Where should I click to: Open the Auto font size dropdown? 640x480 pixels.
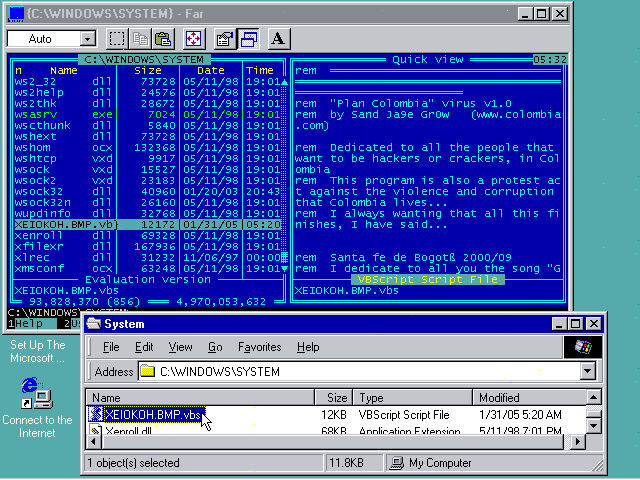point(87,39)
